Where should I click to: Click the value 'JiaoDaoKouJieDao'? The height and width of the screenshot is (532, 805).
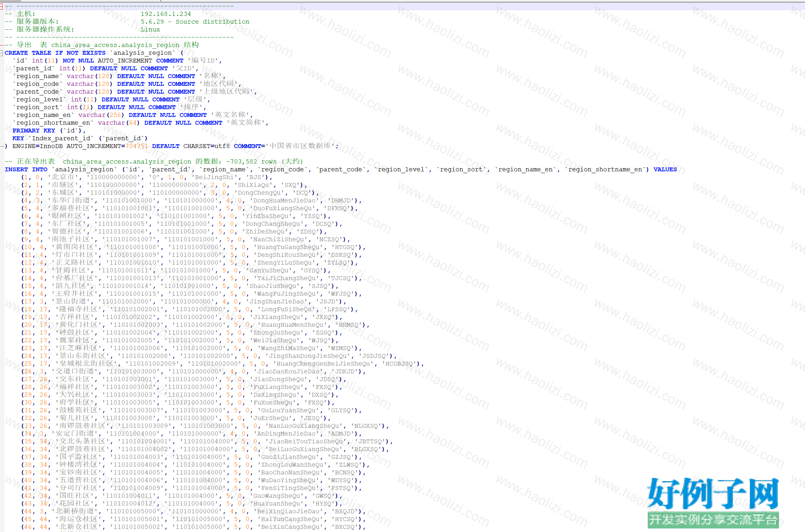pyautogui.click(x=288, y=372)
